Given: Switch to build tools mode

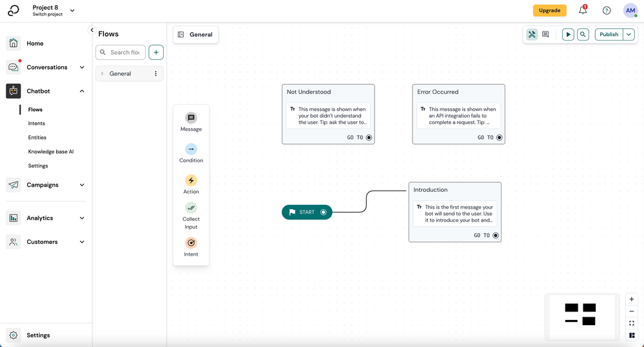Looking at the screenshot, I should (532, 35).
